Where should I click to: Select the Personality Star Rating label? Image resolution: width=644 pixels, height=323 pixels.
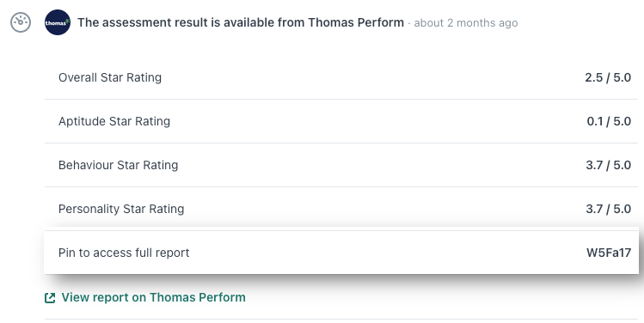coord(121,209)
